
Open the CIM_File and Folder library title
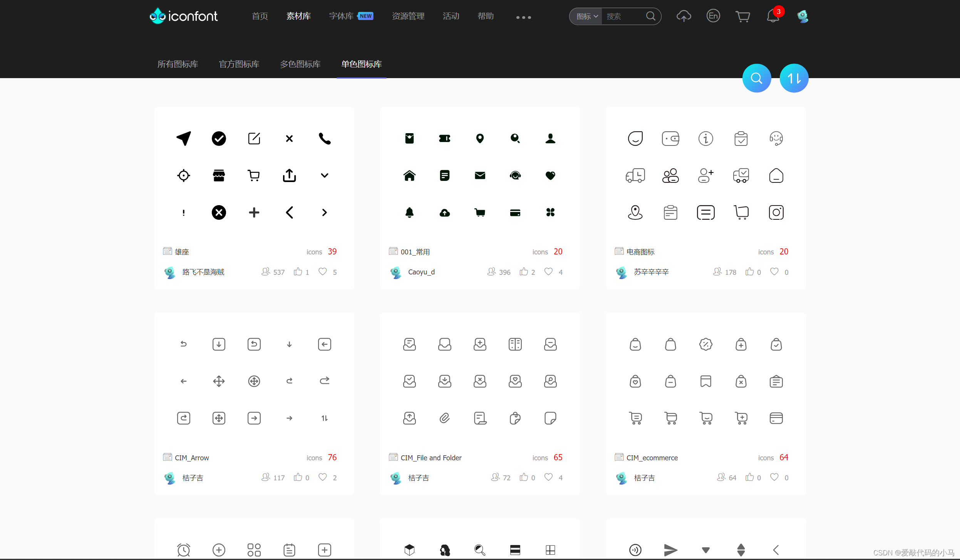click(x=431, y=458)
